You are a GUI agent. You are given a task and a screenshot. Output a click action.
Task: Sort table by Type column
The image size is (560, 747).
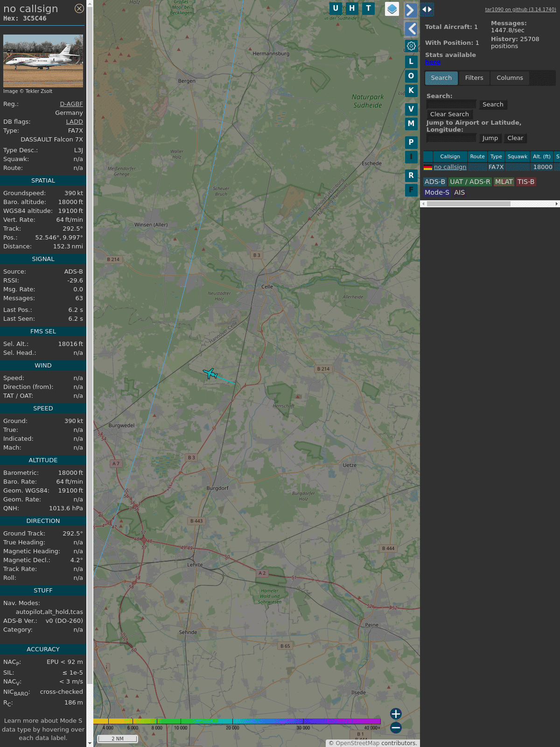pos(496,157)
